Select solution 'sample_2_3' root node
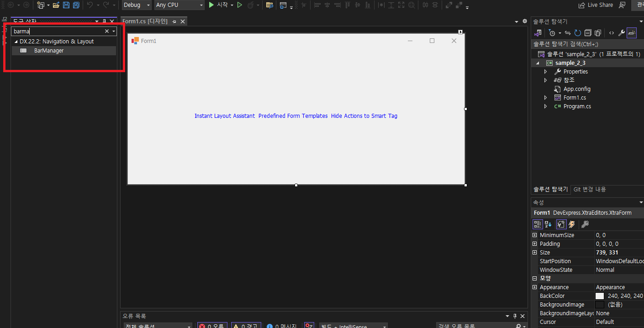 (588, 54)
